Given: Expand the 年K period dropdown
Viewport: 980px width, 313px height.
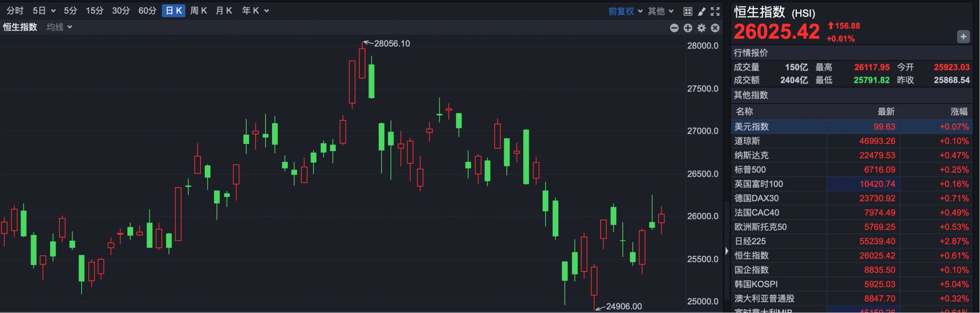Looking at the screenshot, I should (255, 11).
